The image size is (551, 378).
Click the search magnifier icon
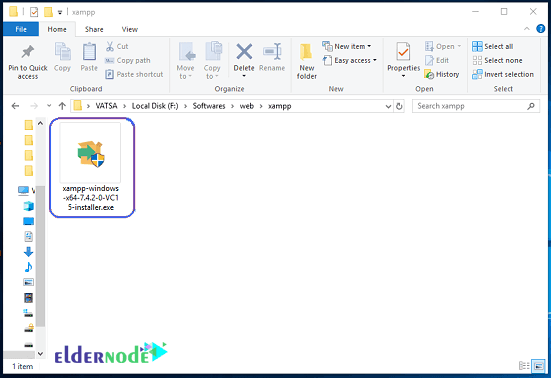point(531,106)
